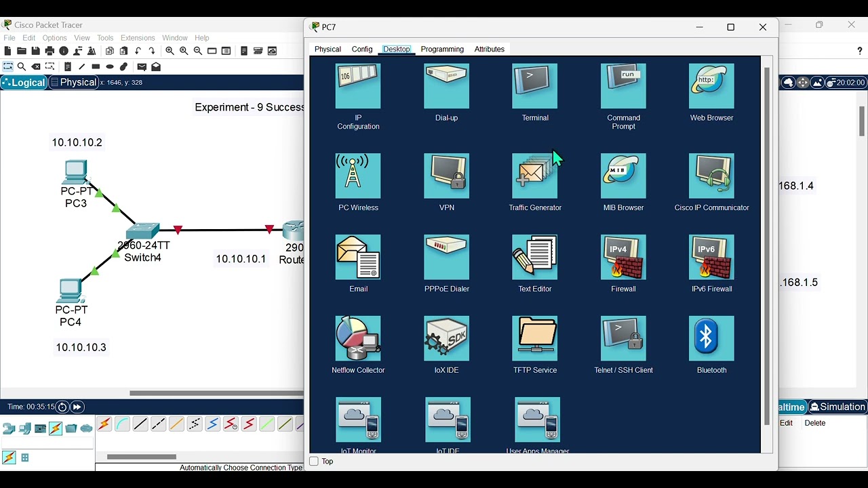This screenshot has width=868, height=488.
Task: Launch the Traffic Generator
Action: pyautogui.click(x=535, y=176)
